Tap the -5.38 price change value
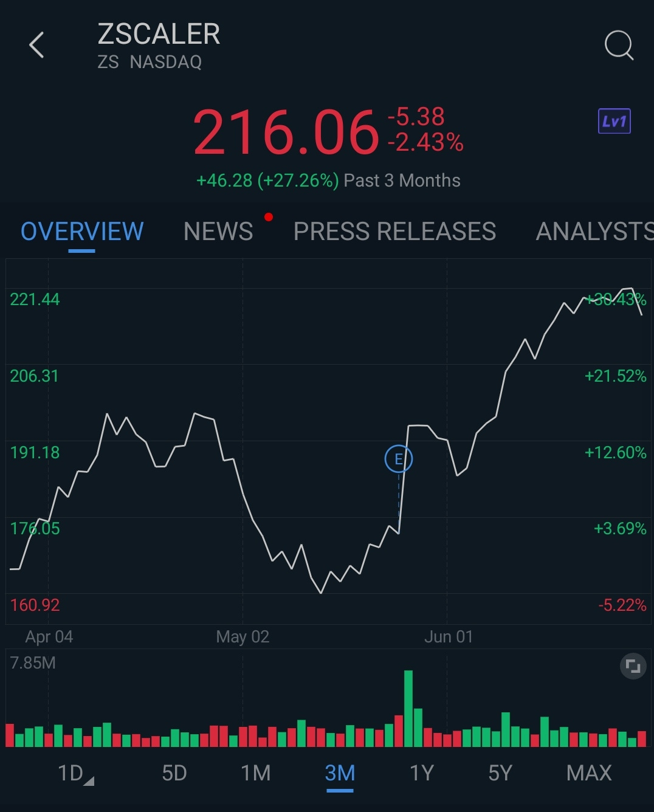 pos(416,117)
